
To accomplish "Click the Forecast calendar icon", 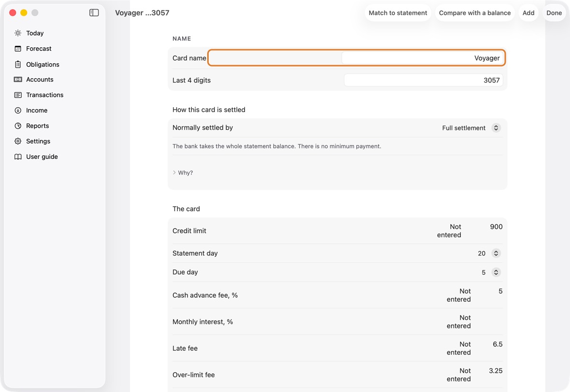I will coord(18,49).
